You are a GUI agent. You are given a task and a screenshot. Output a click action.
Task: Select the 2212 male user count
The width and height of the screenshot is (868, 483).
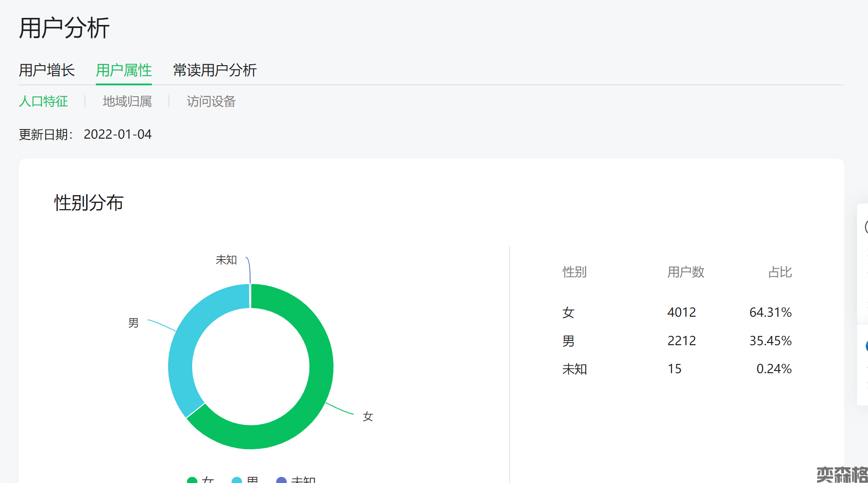tap(682, 341)
